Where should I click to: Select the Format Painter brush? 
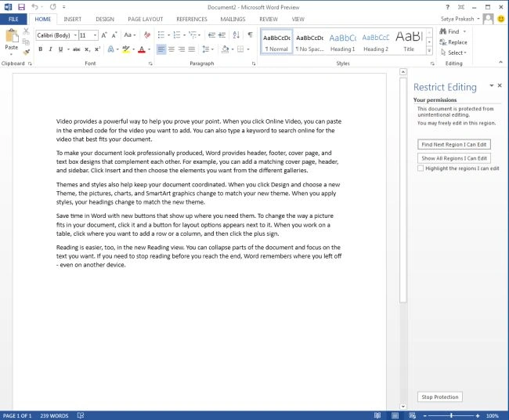coord(27,52)
